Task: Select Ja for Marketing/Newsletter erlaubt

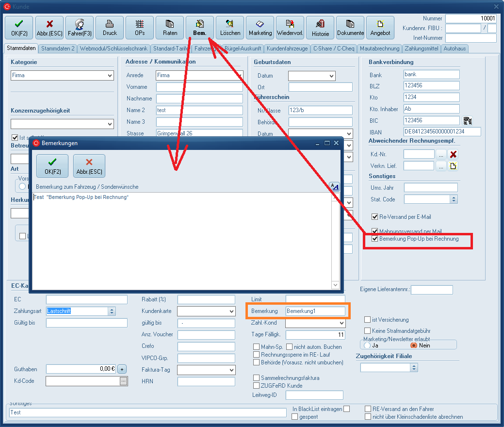Action: (367, 345)
